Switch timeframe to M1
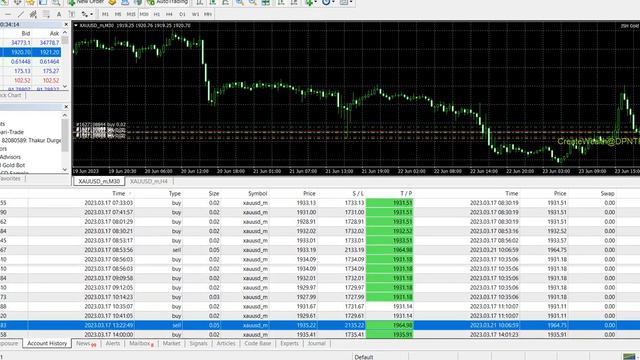 (x=105, y=14)
